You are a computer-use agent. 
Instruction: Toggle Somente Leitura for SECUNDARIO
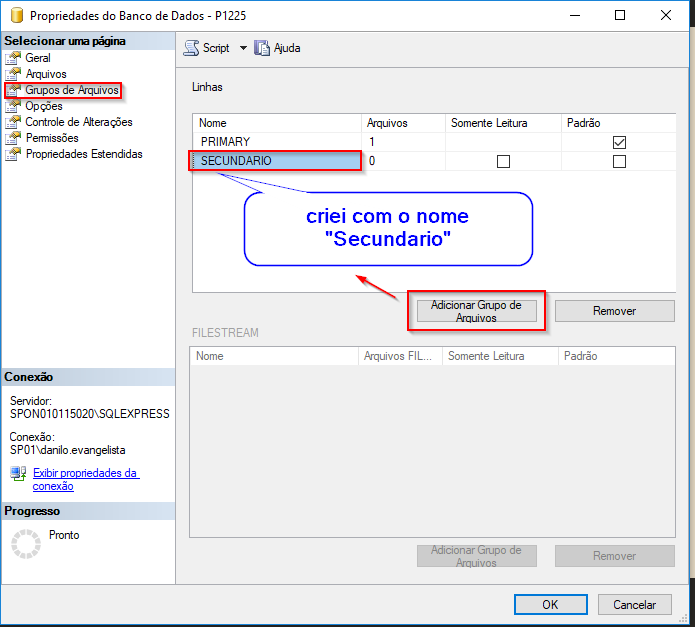[503, 161]
